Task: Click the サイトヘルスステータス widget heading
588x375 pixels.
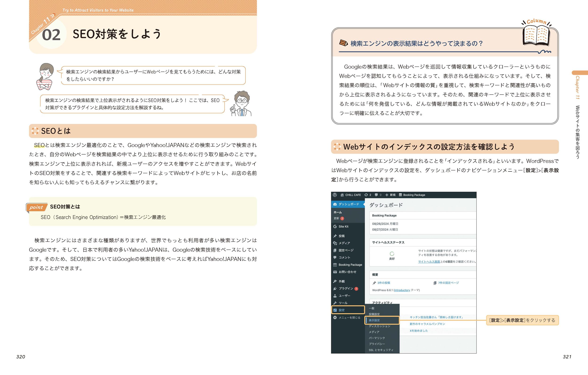Action: click(388, 242)
